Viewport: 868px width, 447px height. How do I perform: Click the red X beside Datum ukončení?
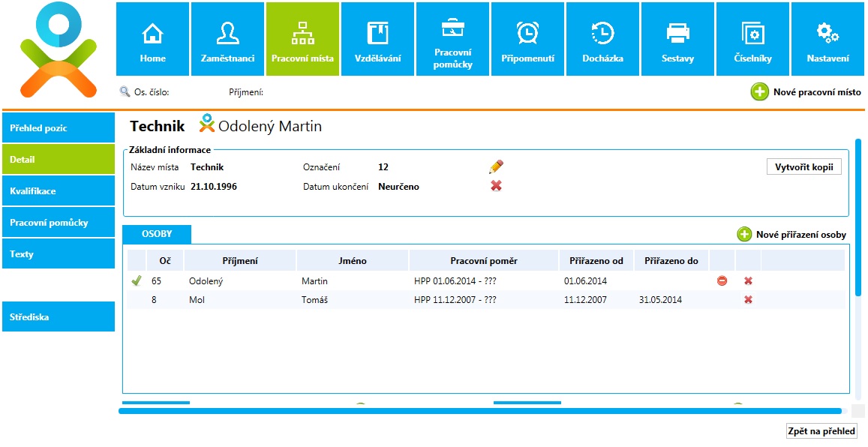click(x=496, y=186)
